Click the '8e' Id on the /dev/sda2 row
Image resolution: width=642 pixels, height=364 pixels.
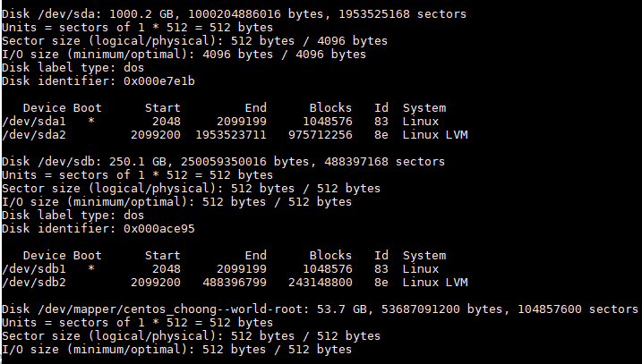click(381, 135)
